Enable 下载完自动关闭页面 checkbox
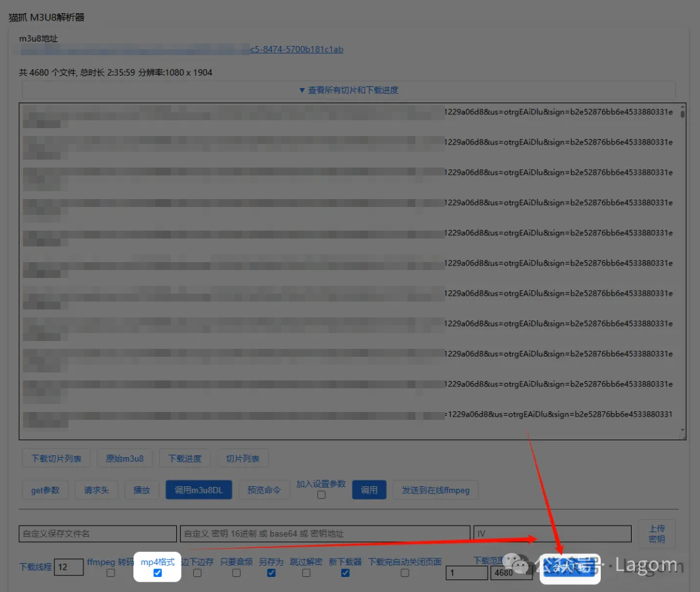Image resolution: width=700 pixels, height=592 pixels. pos(405,573)
